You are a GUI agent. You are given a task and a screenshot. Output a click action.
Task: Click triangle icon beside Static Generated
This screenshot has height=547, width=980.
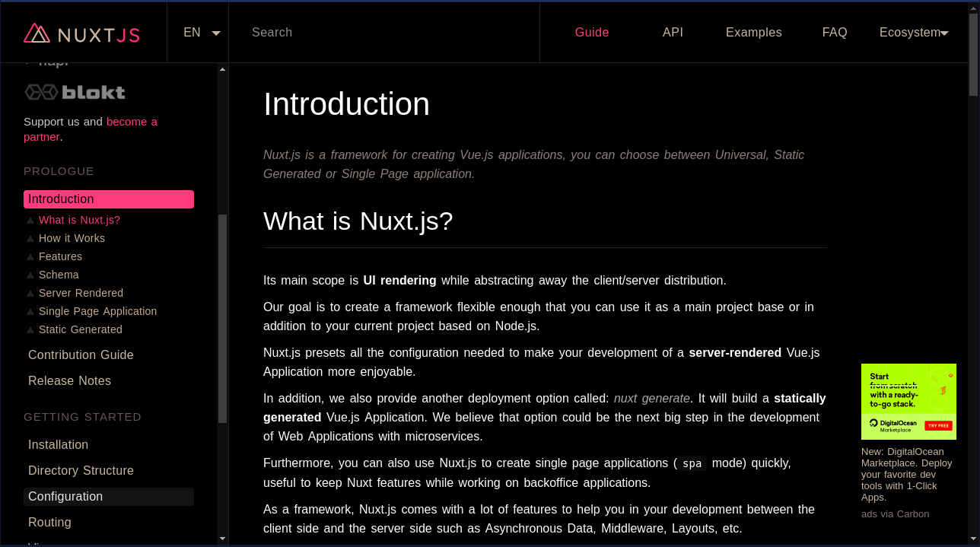[x=30, y=330]
